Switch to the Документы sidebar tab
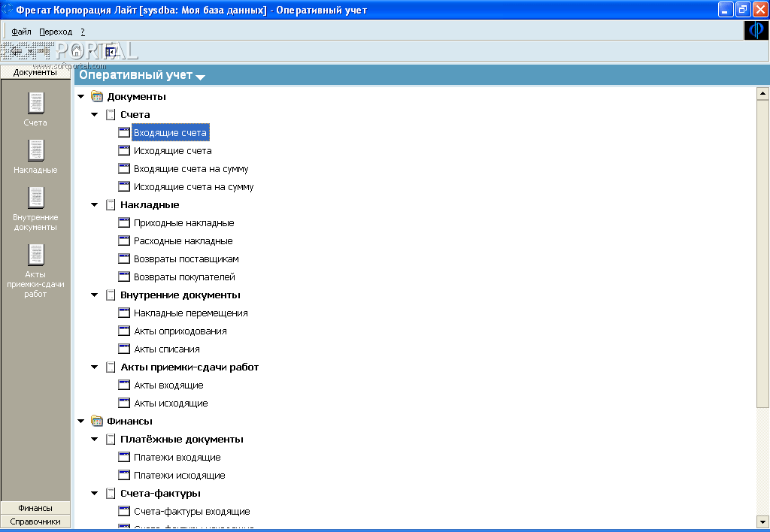The image size is (770, 532). click(35, 72)
